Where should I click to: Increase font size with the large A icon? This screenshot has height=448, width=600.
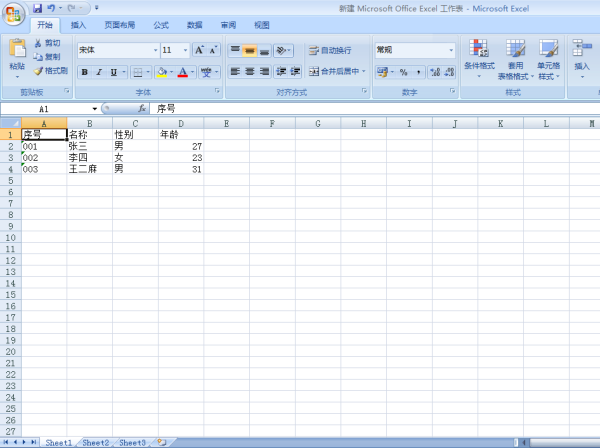(x=199, y=49)
